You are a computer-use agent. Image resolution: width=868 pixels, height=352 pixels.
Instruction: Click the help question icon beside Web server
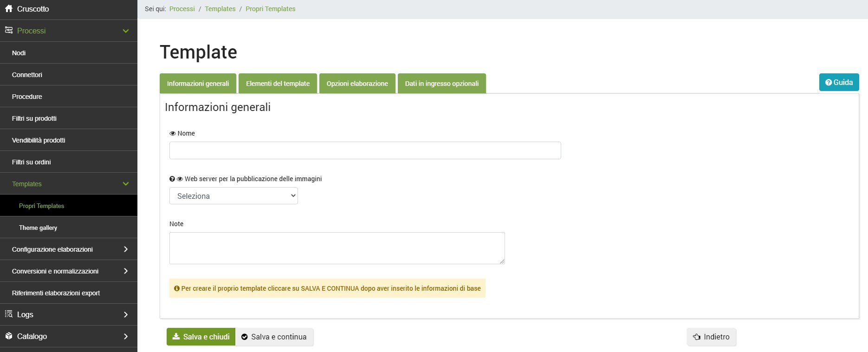point(172,179)
